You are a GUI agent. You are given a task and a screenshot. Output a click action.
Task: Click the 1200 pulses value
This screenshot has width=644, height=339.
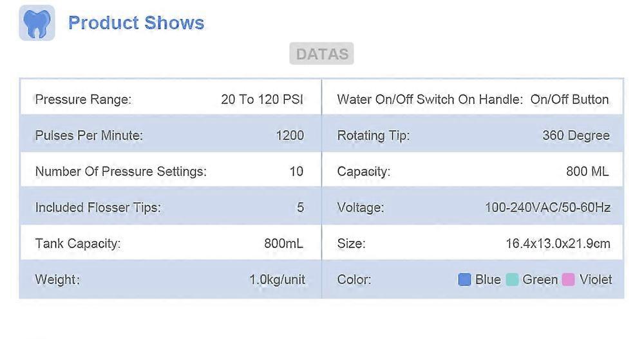[x=289, y=136]
